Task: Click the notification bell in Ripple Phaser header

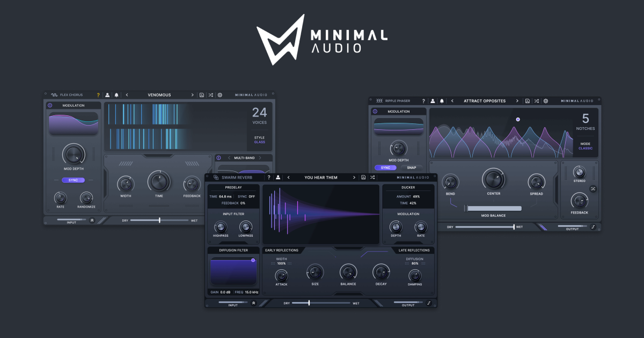Action: (x=442, y=101)
